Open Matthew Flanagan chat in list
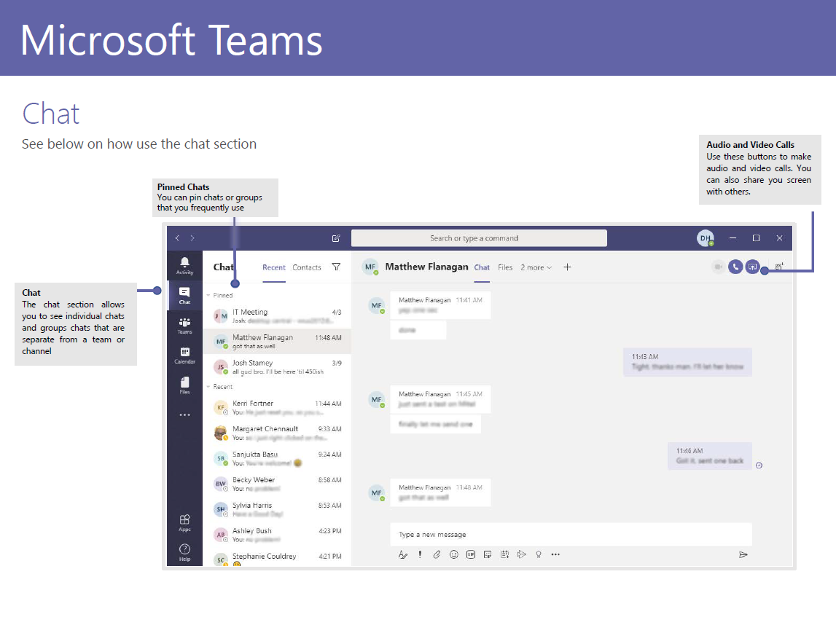 point(277,342)
